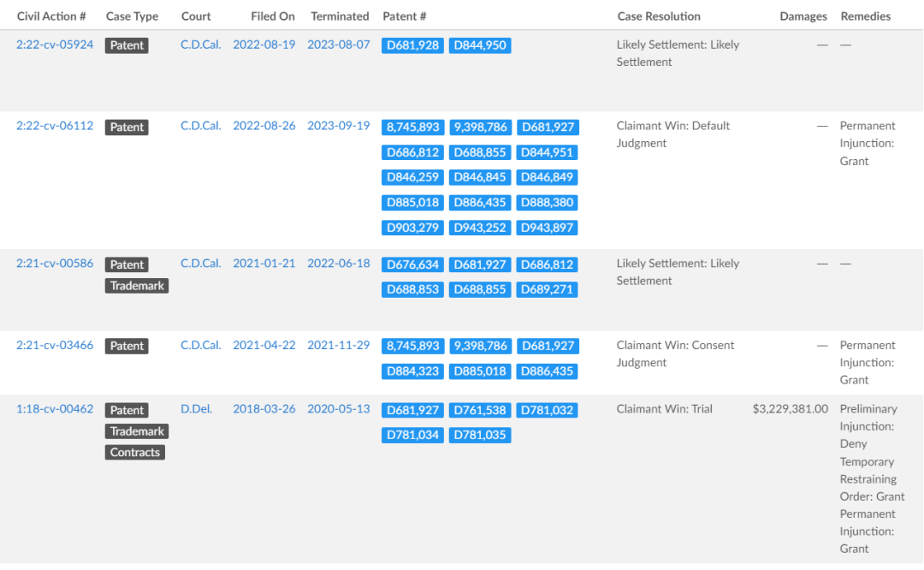Click patent badge D781,034
The width and height of the screenshot is (924, 570).
point(412,436)
